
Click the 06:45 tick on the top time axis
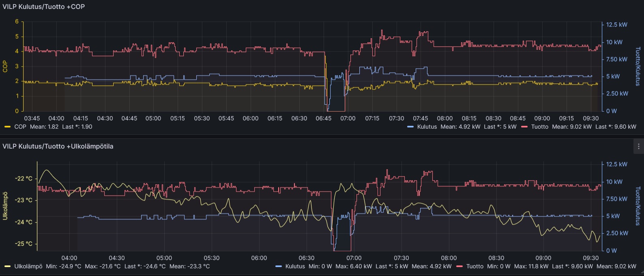pyautogui.click(x=323, y=118)
